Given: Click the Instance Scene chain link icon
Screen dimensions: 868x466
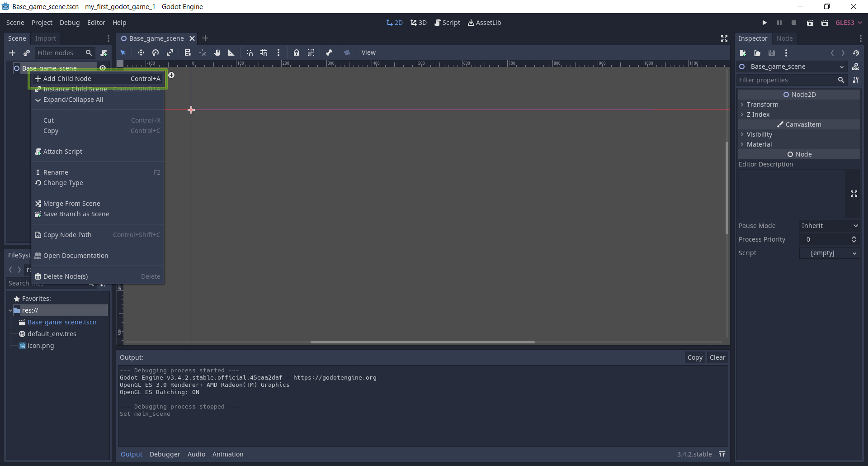Looking at the screenshot, I should (27, 53).
